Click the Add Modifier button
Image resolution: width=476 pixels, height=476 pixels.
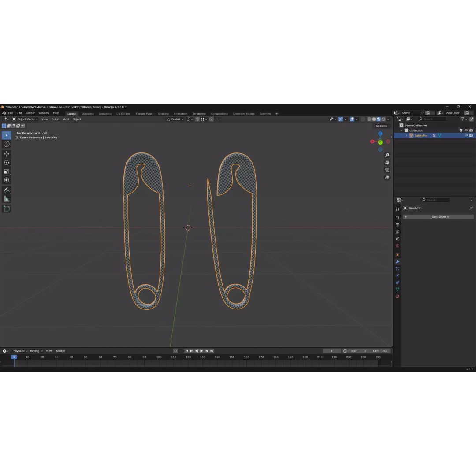point(438,217)
